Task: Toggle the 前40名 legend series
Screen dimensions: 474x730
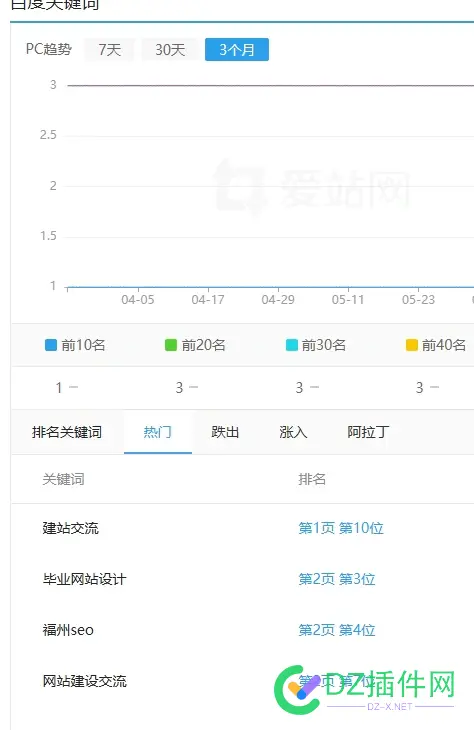Action: [x=435, y=345]
